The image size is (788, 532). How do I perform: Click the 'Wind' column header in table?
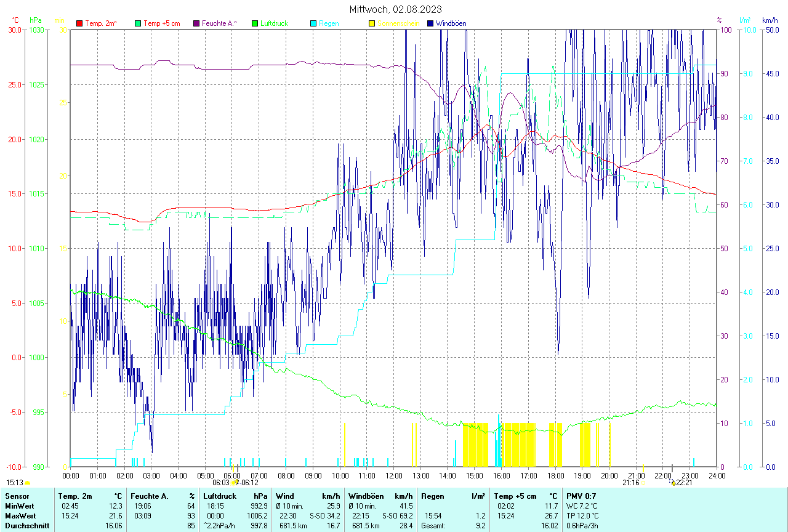coord(284,496)
